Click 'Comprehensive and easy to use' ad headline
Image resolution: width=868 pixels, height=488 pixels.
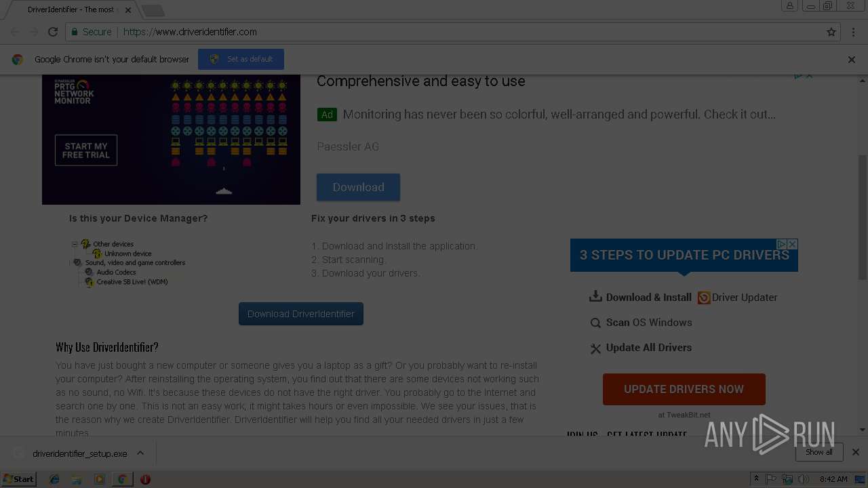[420, 81]
